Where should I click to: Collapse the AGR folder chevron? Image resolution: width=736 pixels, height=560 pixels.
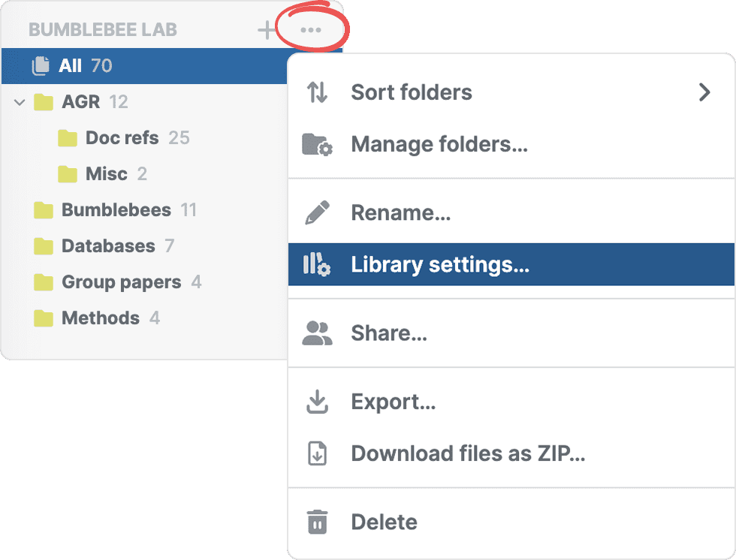tap(20, 102)
